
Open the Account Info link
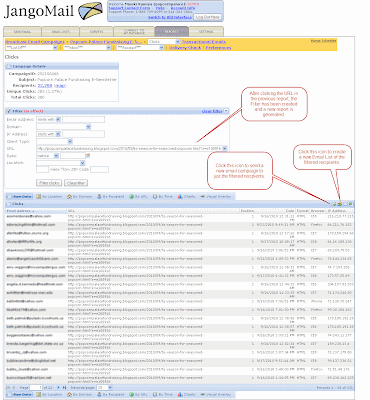coord(183,8)
